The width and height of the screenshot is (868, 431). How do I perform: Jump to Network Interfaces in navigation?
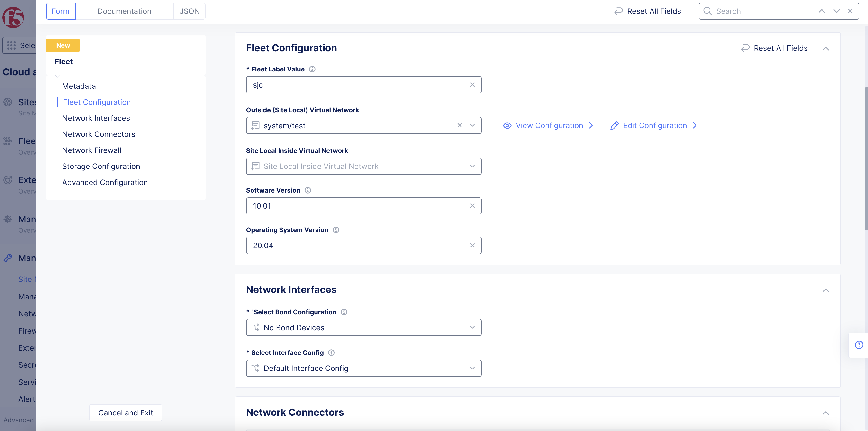[96, 118]
